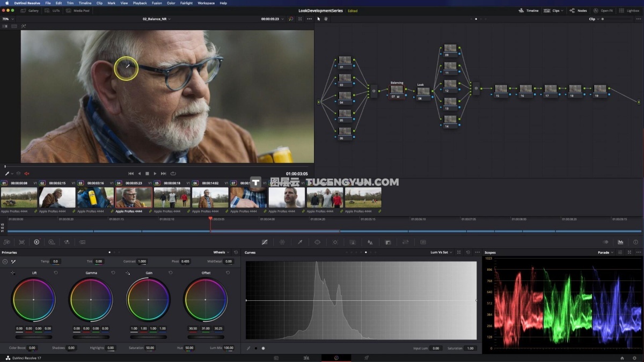Open the Camera Raw palette
Image resolution: width=644 pixels, height=362 pixels.
[x=6, y=242]
